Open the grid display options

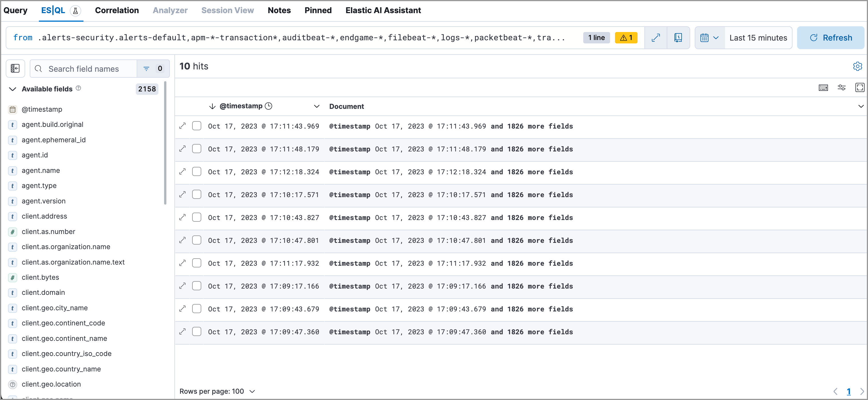841,87
